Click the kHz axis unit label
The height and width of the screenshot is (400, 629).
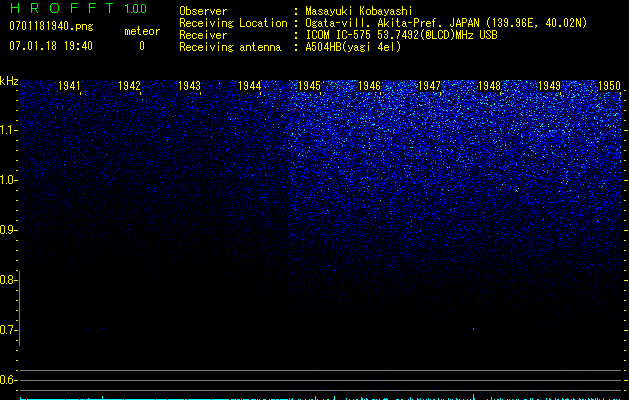coord(9,81)
